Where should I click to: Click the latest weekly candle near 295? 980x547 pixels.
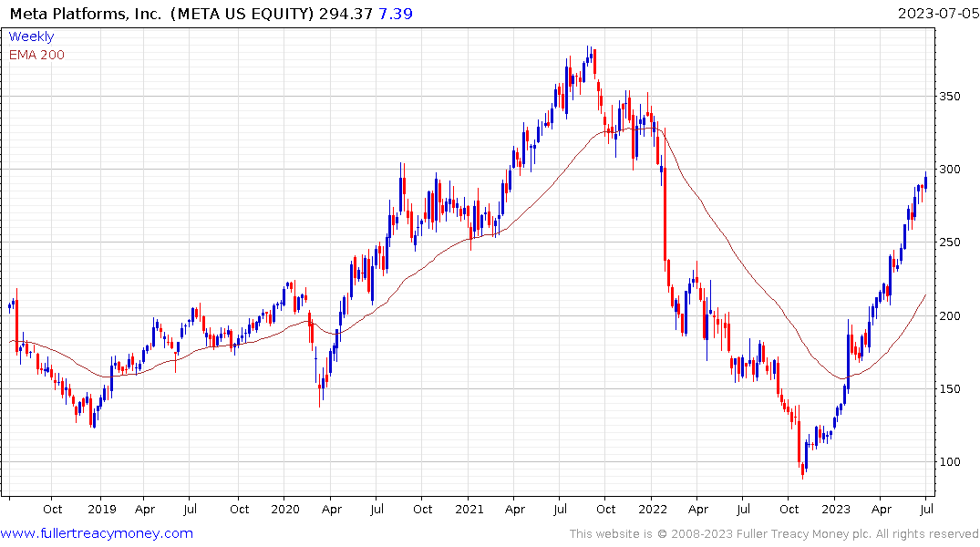(x=925, y=181)
